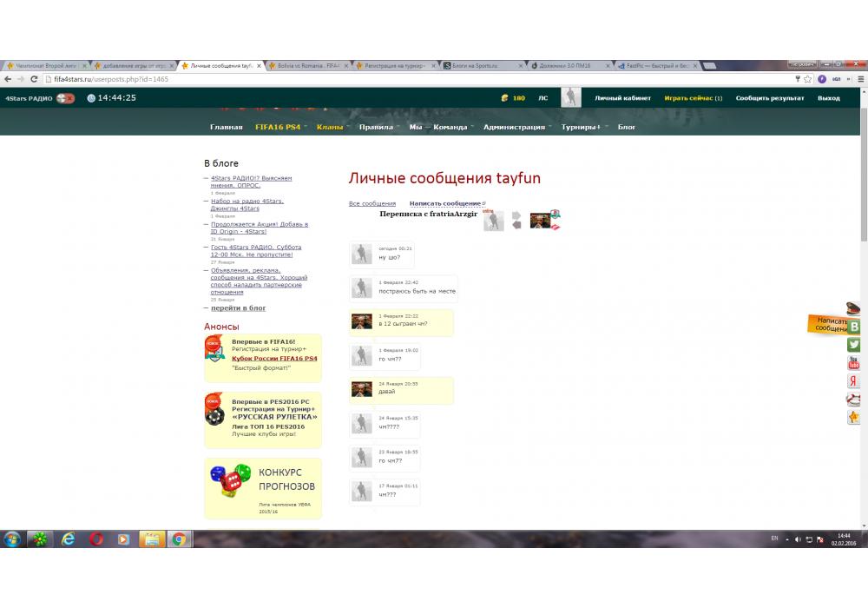The width and height of the screenshot is (868, 608).
Task: Click the Написать сообщение link
Action: [445, 203]
